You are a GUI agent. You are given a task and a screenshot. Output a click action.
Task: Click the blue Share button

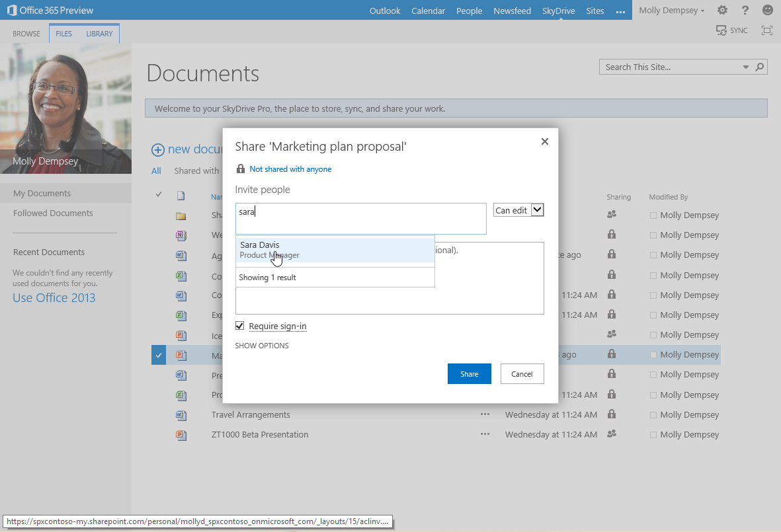point(469,374)
